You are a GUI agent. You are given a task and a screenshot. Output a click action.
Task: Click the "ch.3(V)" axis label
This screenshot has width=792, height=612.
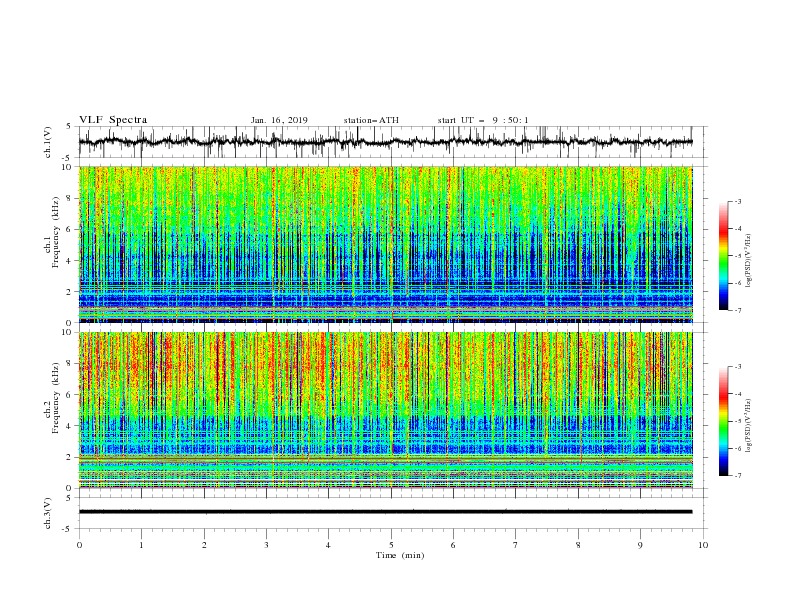click(x=48, y=513)
